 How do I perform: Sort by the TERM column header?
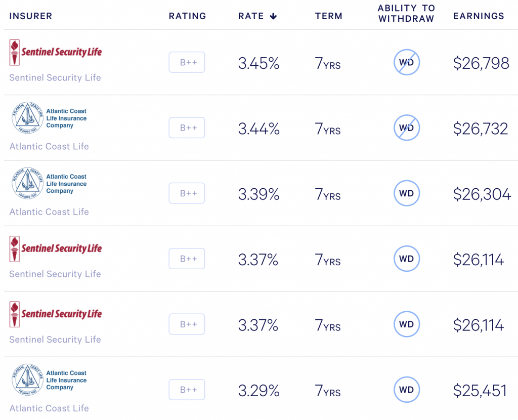pos(328,16)
